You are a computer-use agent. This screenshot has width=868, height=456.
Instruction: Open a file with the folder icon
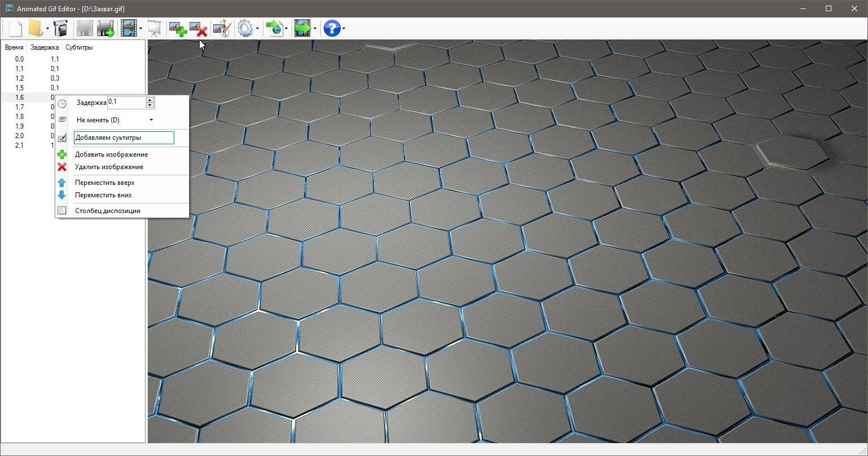click(x=36, y=28)
